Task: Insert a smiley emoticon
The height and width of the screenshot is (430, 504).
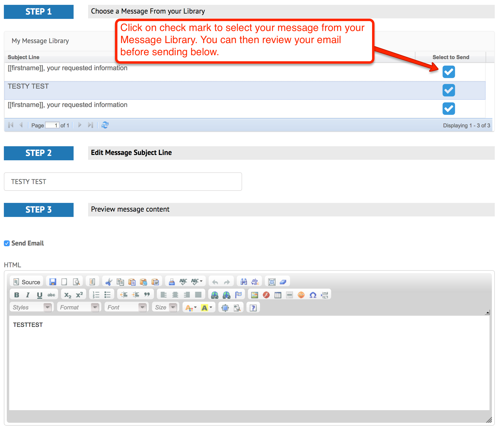Action: pos(301,295)
